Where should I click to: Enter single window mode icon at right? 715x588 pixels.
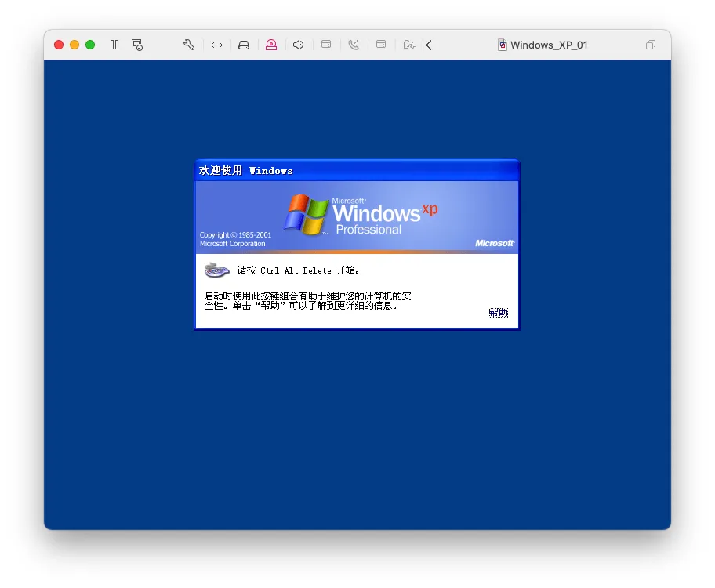coord(651,45)
